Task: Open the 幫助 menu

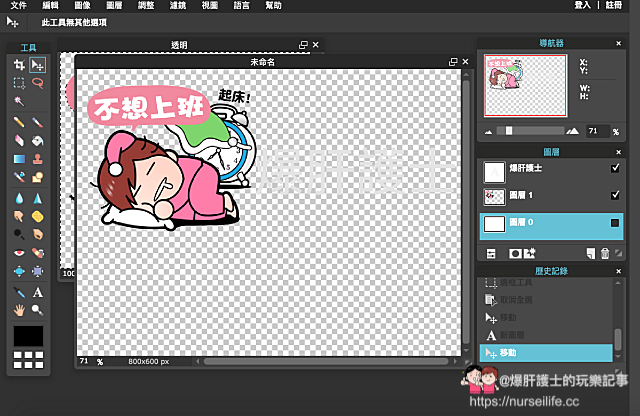Action: [x=273, y=5]
